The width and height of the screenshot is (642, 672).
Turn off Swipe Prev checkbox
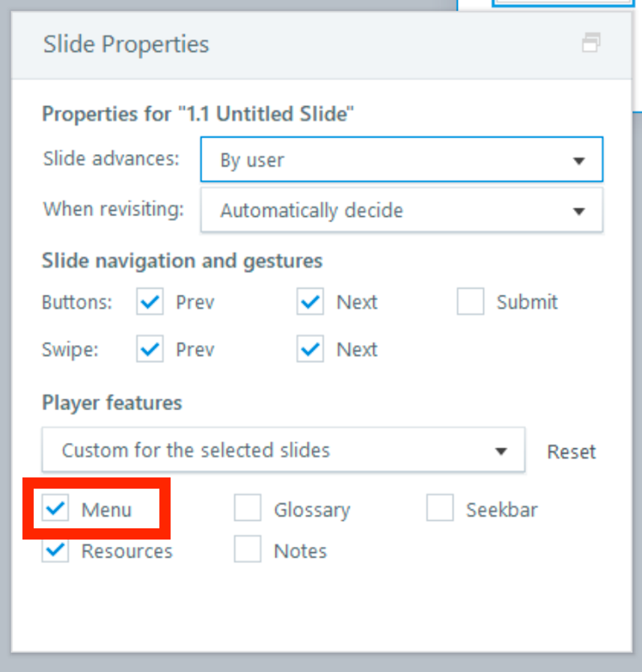(150, 349)
